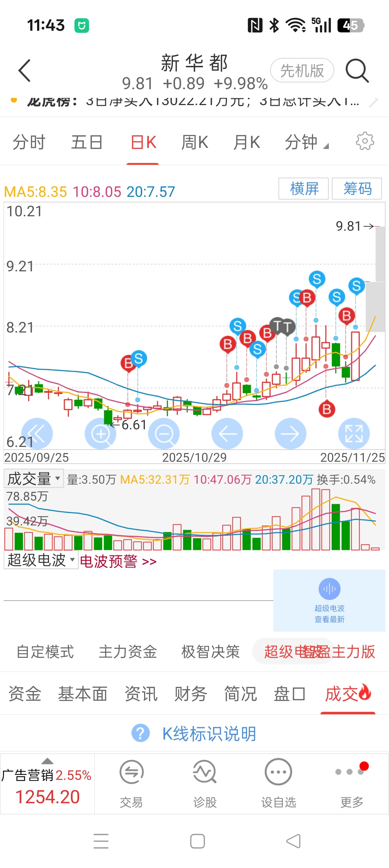Open Android recent apps menu button
This screenshot has height=868, width=389.
101,841
